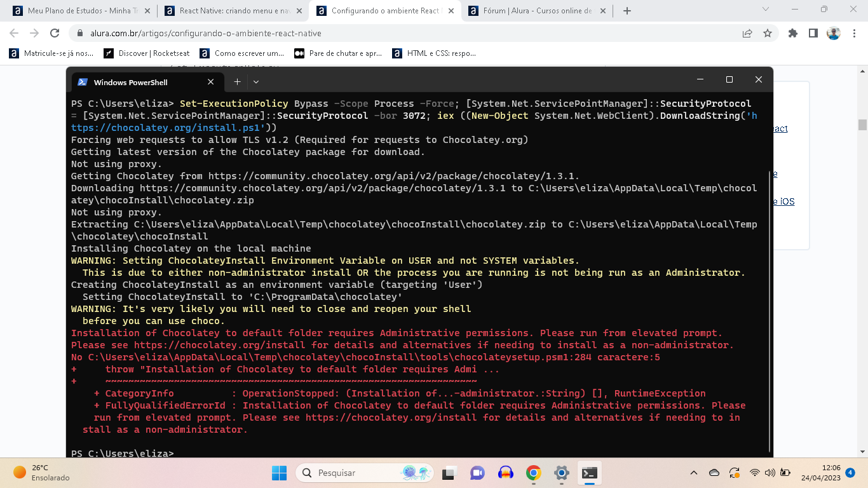Viewport: 868px width, 488px height.
Task: Open the clock showing 12:06 24/04/2023
Action: (820, 473)
